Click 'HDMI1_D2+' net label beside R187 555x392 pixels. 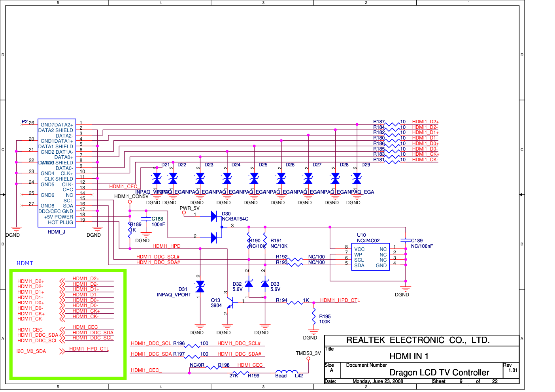point(425,122)
